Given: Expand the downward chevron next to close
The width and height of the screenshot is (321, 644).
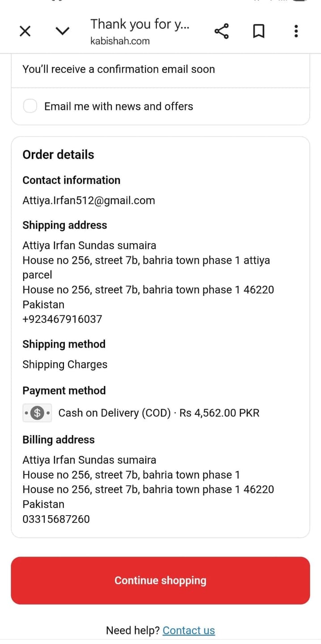Looking at the screenshot, I should [63, 31].
